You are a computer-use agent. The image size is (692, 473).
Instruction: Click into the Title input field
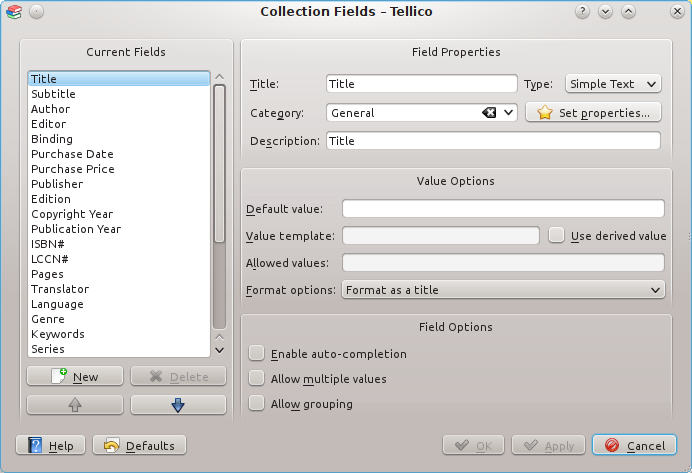tap(422, 84)
